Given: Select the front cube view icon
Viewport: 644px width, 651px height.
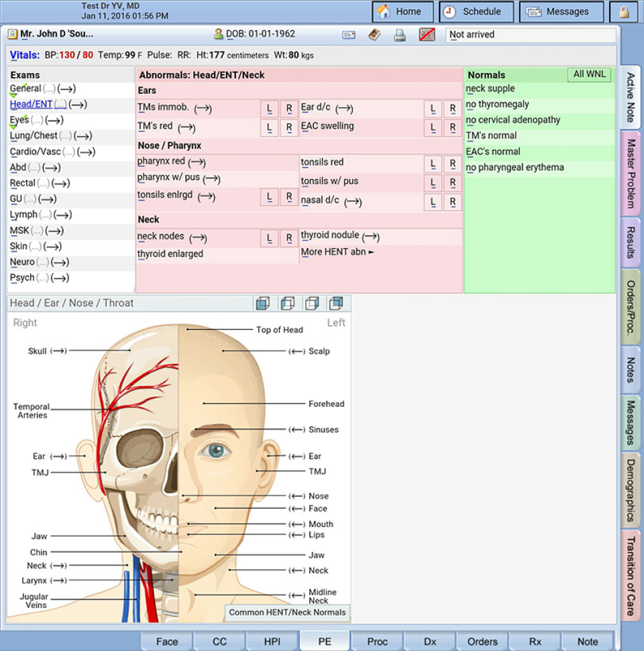Looking at the screenshot, I should [x=264, y=303].
